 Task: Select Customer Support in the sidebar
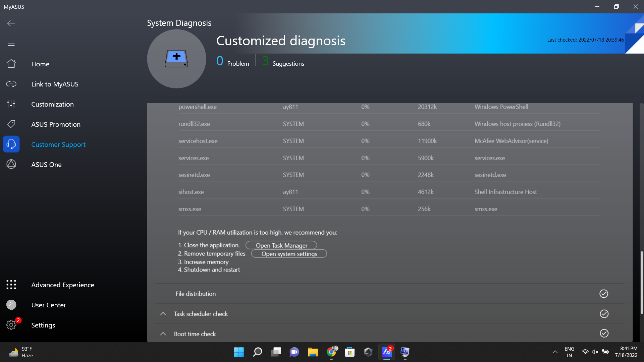(58, 144)
